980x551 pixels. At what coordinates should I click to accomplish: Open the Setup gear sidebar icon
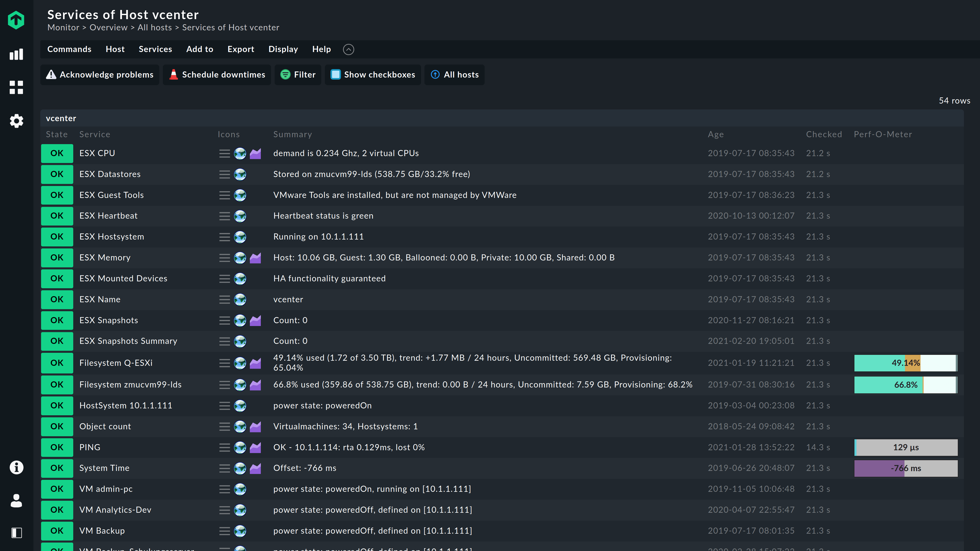click(16, 121)
